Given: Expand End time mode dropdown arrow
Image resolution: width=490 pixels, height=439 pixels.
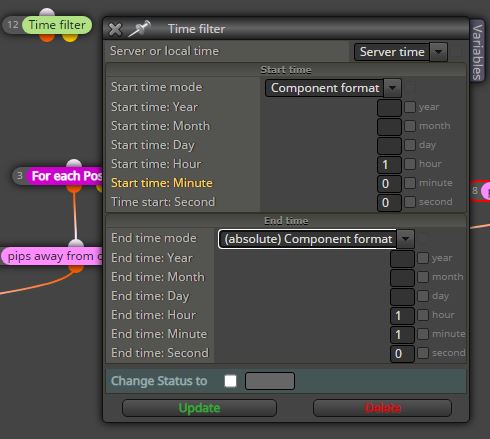Looking at the screenshot, I should pos(405,239).
